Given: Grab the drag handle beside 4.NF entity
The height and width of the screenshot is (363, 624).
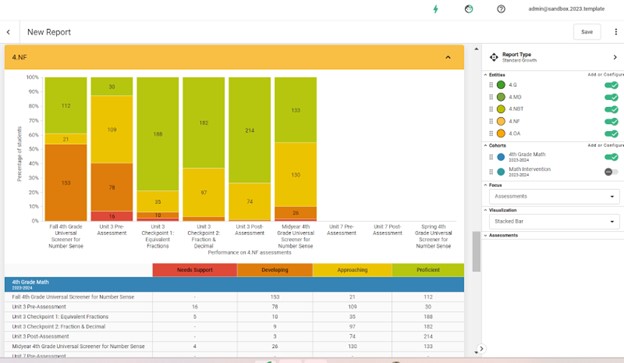Looking at the screenshot, I should point(491,121).
